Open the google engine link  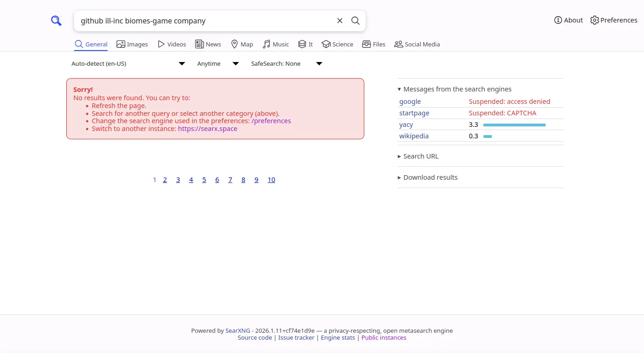point(410,102)
